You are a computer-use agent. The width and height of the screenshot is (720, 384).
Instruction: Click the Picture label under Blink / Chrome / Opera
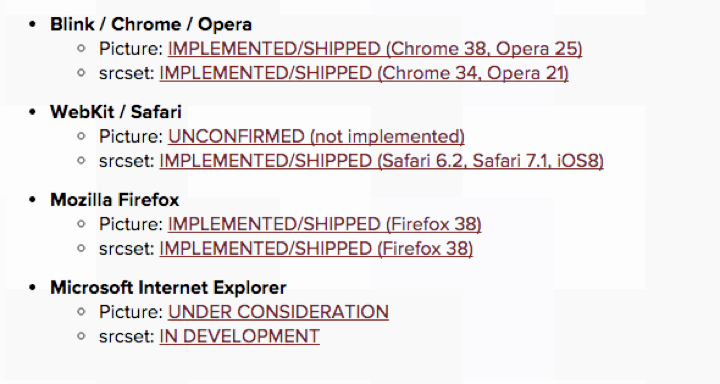pyautogui.click(x=131, y=49)
